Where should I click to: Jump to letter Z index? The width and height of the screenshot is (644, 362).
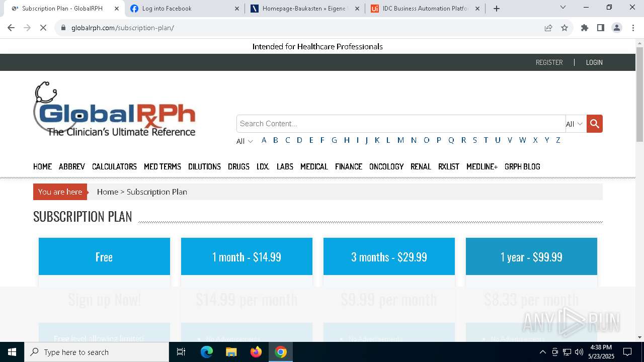click(x=558, y=140)
